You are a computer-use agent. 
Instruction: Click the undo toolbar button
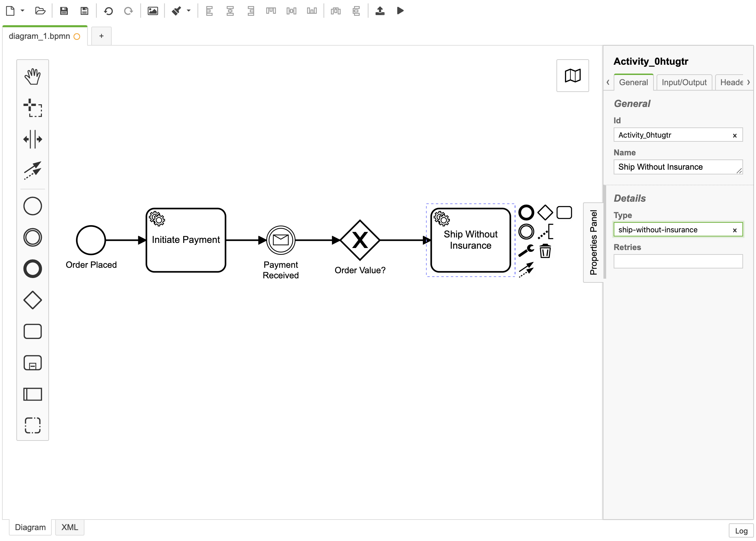tap(108, 11)
